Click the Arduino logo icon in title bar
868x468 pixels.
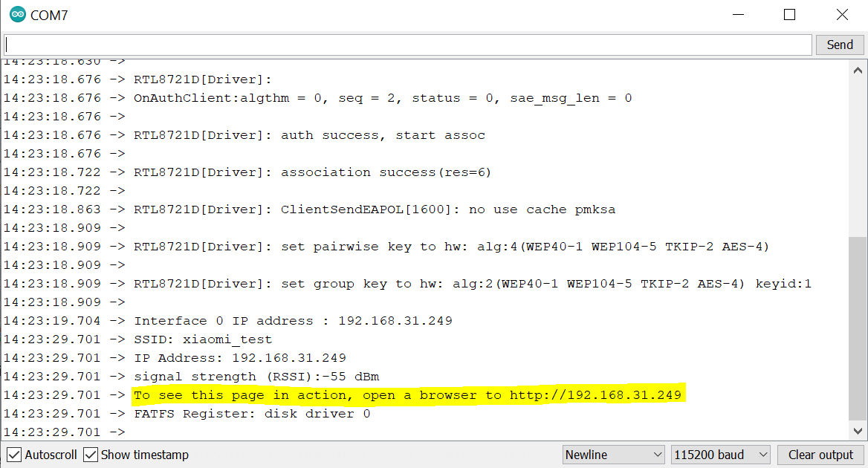click(18, 14)
